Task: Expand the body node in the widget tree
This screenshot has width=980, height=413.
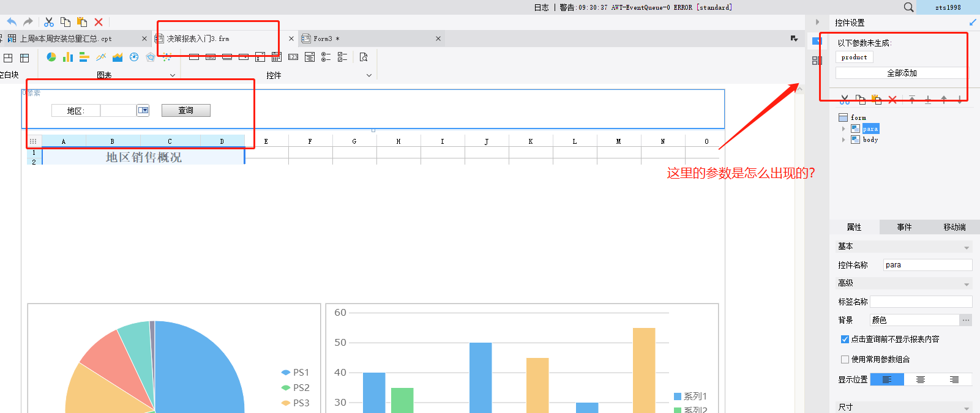Action: coord(843,140)
